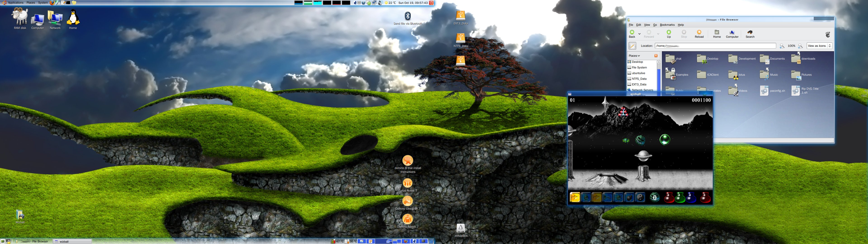868x244 pixels.
Task: Switch to File Browser taskbar button
Action: [33, 241]
